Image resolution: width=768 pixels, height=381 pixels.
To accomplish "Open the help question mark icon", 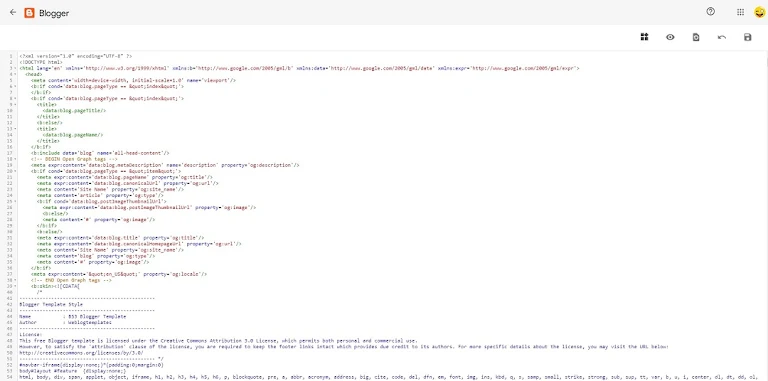I will 711,12.
